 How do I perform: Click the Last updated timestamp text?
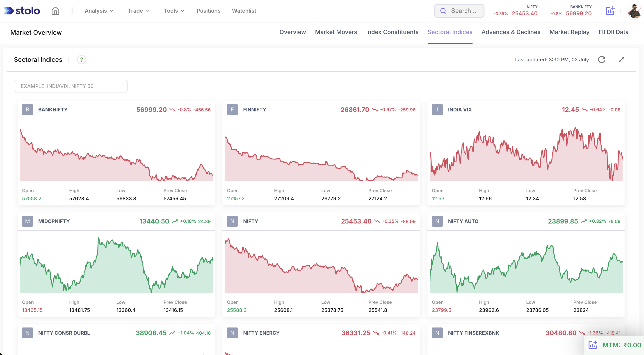pyautogui.click(x=552, y=60)
